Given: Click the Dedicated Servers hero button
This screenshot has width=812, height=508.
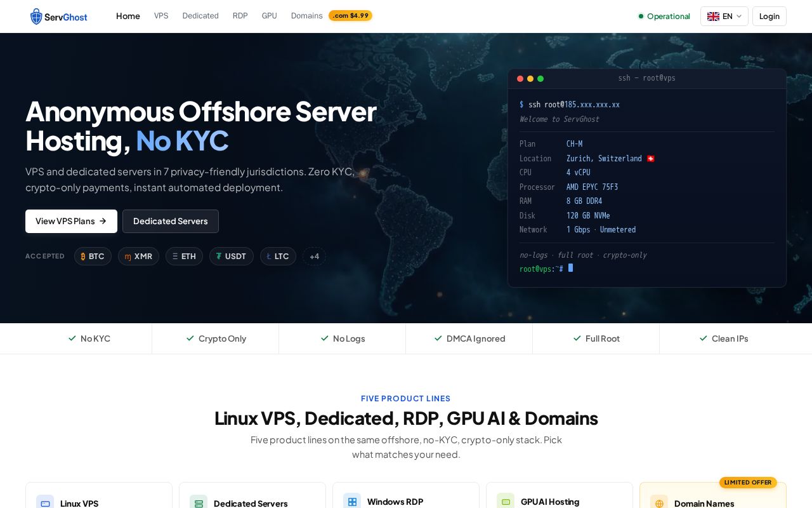Looking at the screenshot, I should (171, 221).
